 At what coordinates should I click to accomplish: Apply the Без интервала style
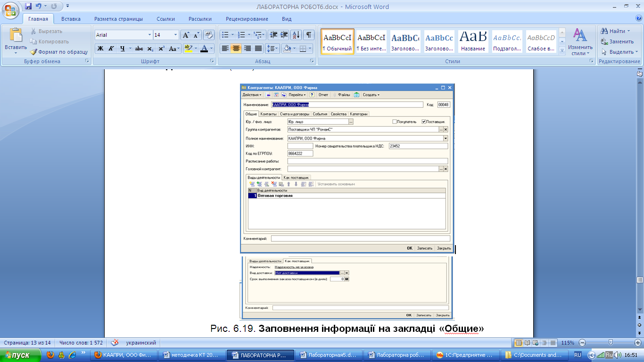pyautogui.click(x=371, y=41)
